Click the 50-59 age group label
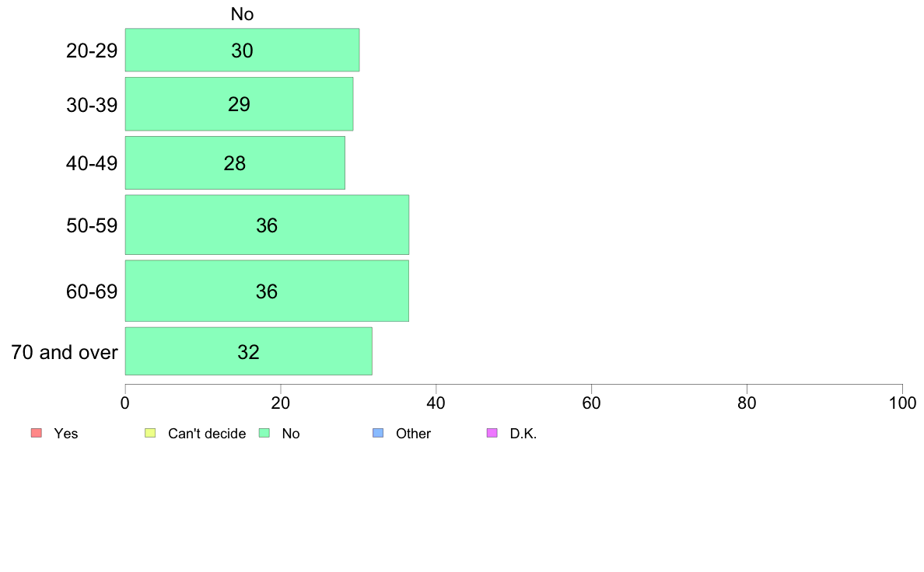The image size is (924, 572). coord(92,225)
